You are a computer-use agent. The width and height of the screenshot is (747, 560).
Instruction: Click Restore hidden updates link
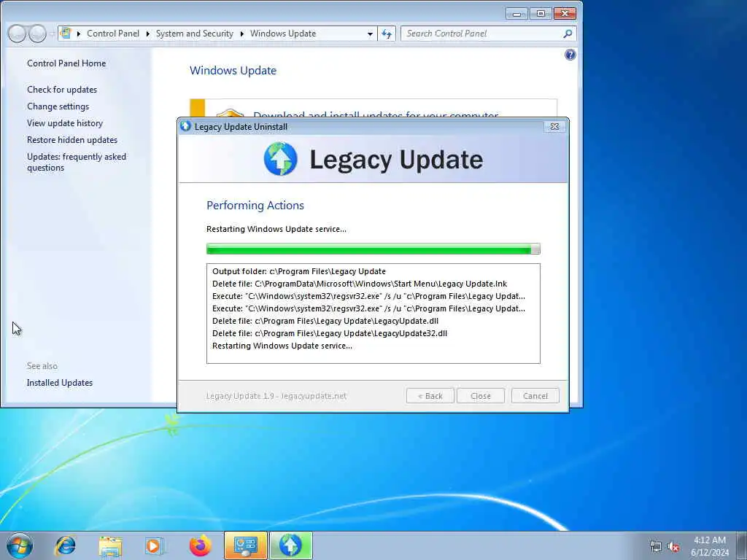[x=72, y=139]
